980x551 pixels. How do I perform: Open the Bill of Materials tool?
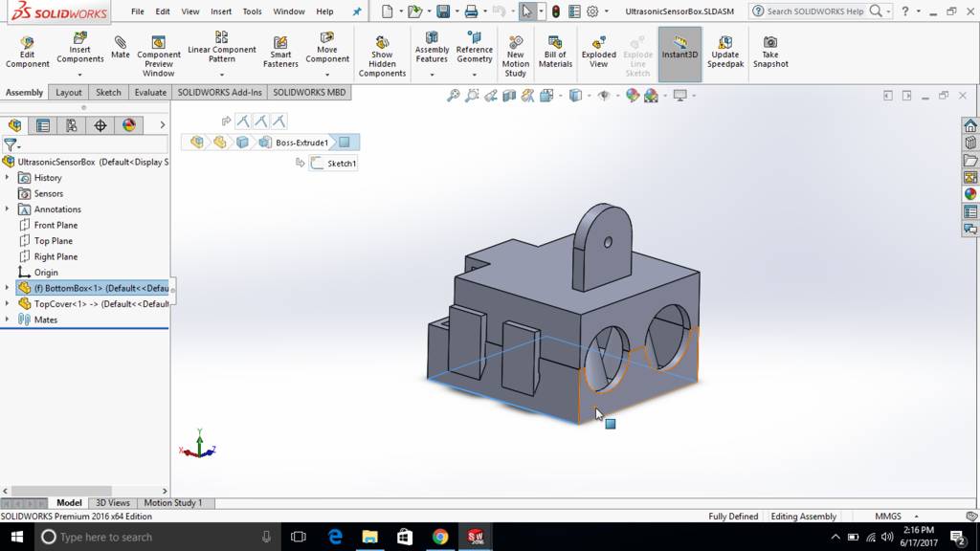tap(555, 53)
